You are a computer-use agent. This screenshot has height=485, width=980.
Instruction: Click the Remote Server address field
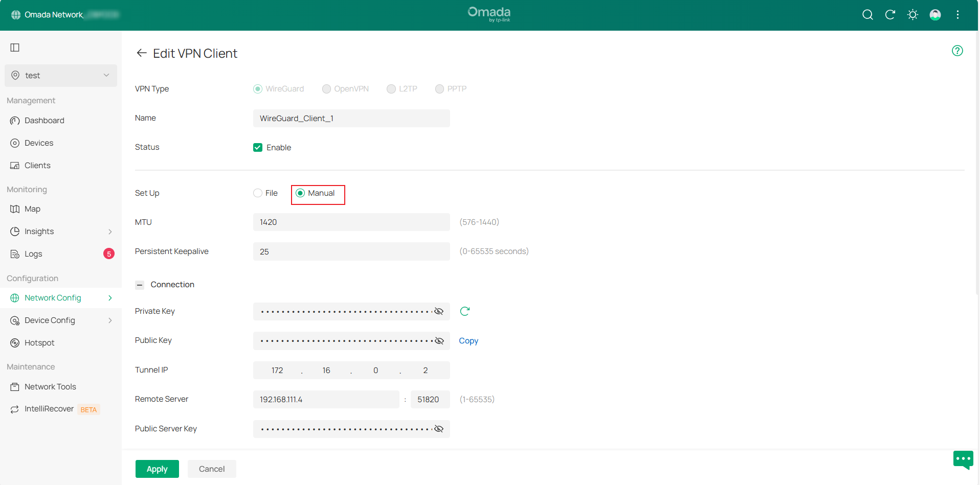tap(326, 399)
